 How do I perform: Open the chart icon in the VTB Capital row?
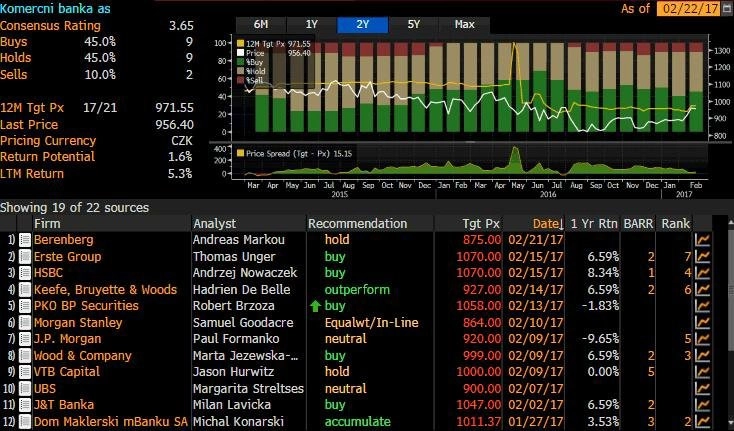pyautogui.click(x=703, y=372)
